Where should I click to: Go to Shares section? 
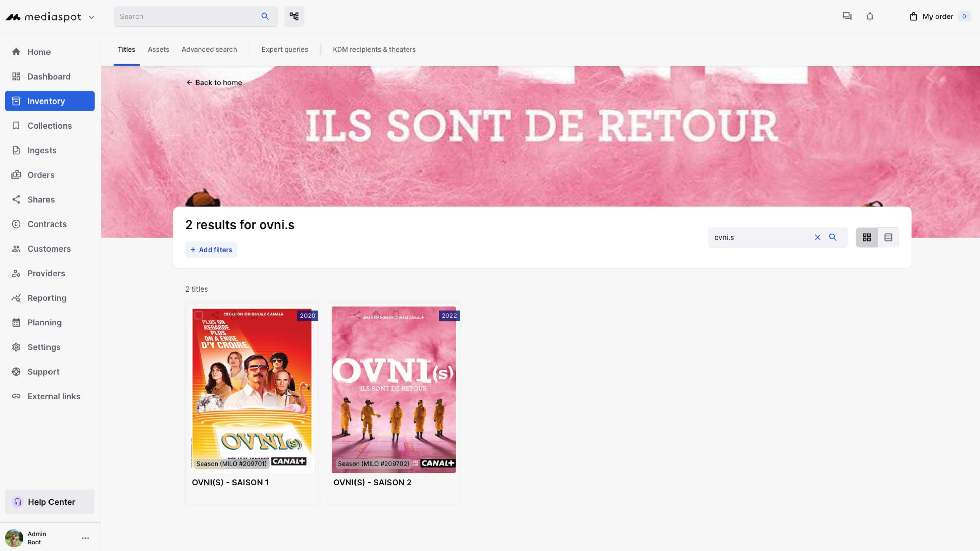pyautogui.click(x=50, y=200)
